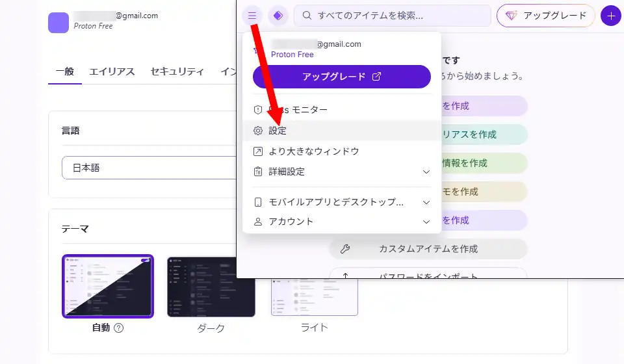Click the より大きなウィンドウ pop-out icon

pyautogui.click(x=258, y=151)
